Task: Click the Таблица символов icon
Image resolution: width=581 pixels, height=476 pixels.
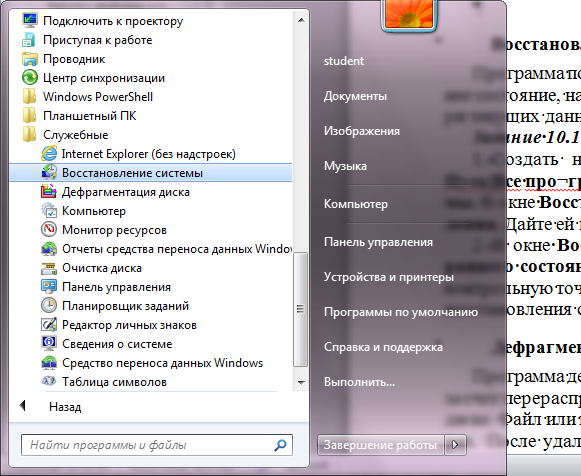Action: 49,381
